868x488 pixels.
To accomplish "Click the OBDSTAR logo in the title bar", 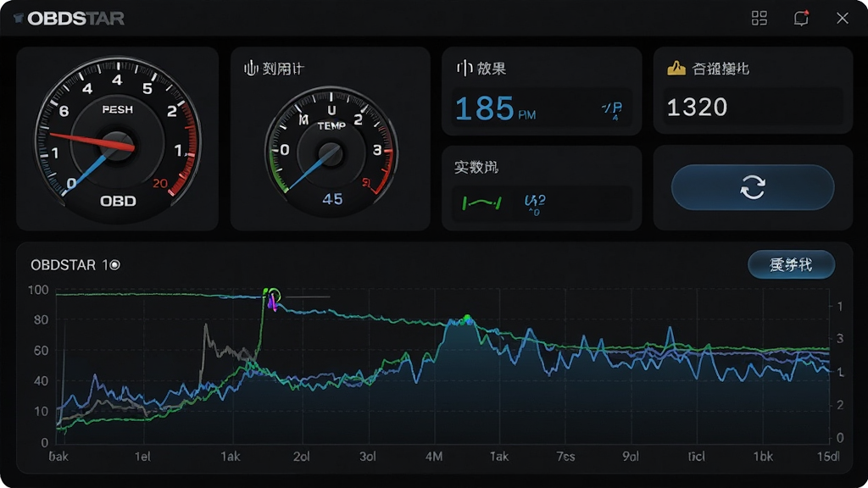I will click(x=70, y=19).
